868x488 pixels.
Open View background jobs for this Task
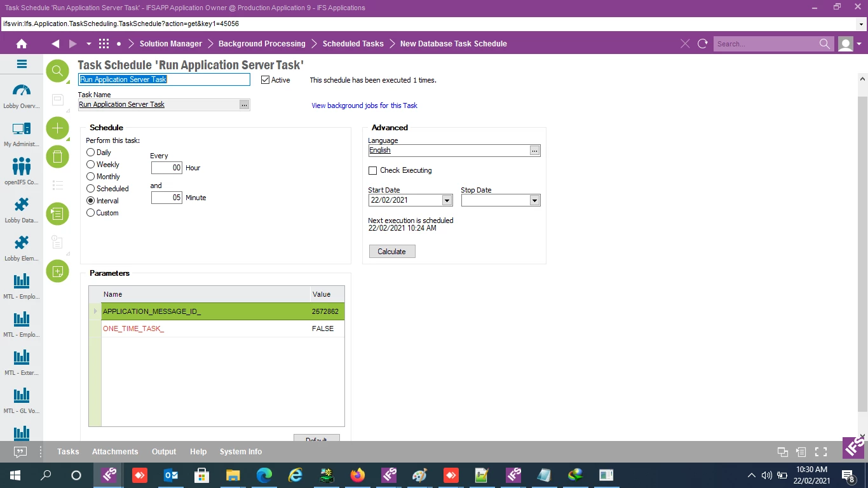(x=364, y=105)
